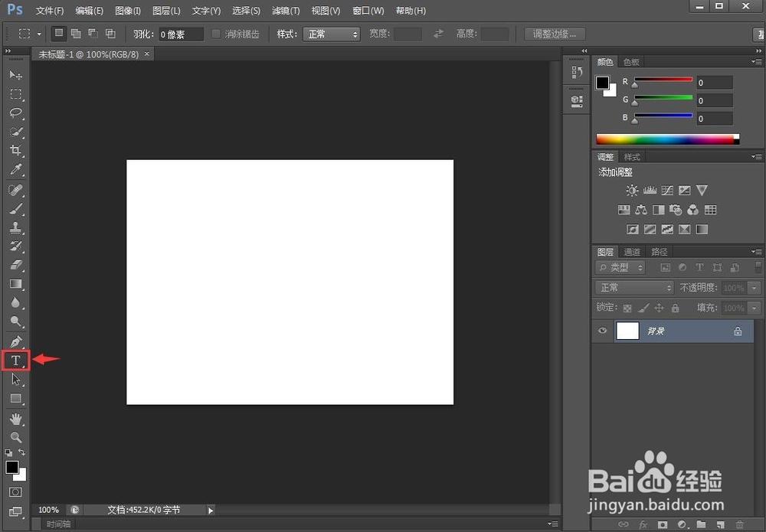The image size is (766, 532).
Task: Select the Horizontal Type tool
Action: [15, 361]
